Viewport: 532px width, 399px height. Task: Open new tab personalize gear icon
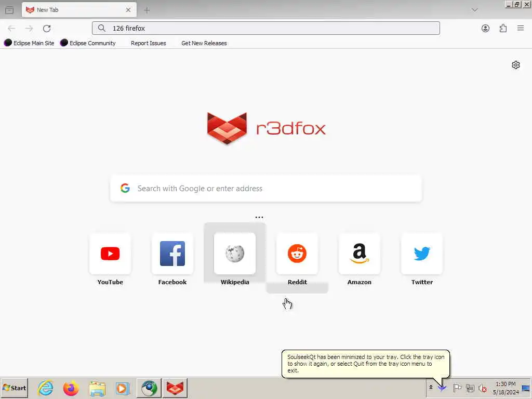click(516, 65)
